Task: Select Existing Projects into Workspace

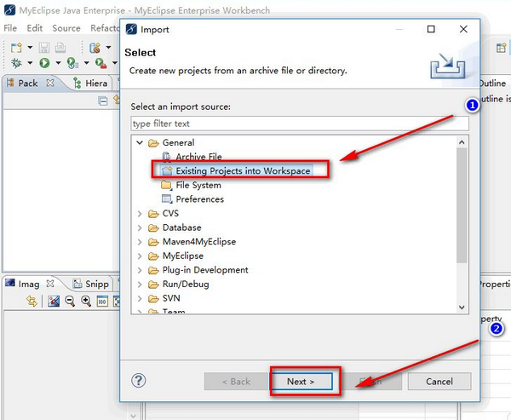Action: click(x=242, y=171)
